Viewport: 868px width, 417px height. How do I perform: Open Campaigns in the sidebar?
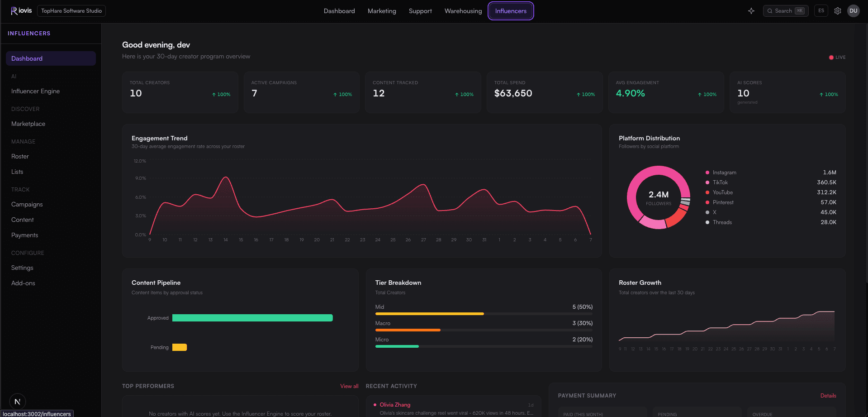(x=51, y=204)
